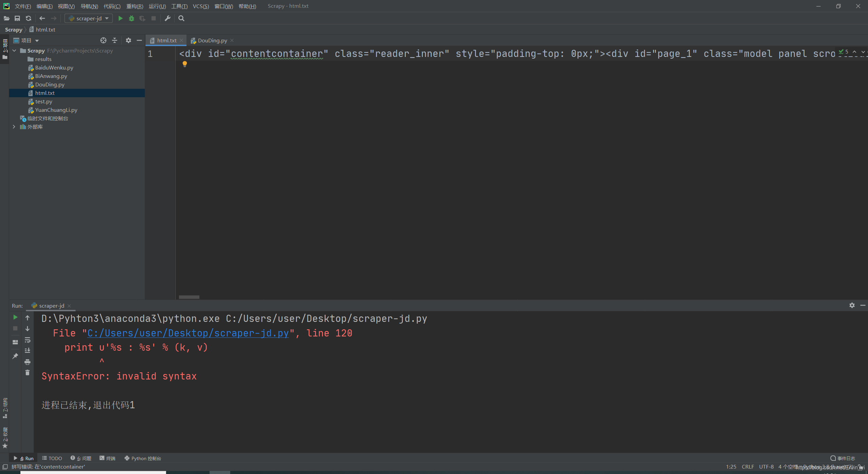
Task: Click the CRLF line separator selector
Action: [748, 467]
